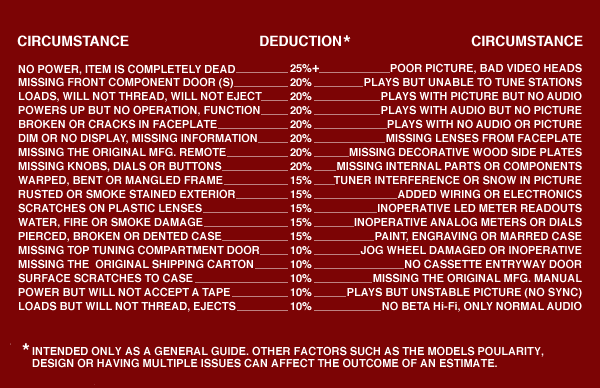Screen dimensions: 600x388
Task: Click 'SCRATCHES ON PLASTIC LENSES' entry
Action: coord(110,208)
